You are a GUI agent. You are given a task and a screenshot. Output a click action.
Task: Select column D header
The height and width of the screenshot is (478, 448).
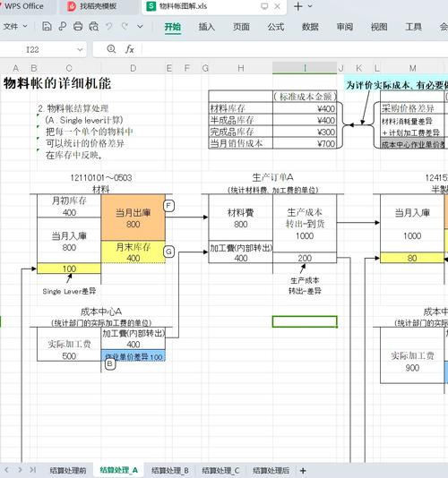pos(134,68)
